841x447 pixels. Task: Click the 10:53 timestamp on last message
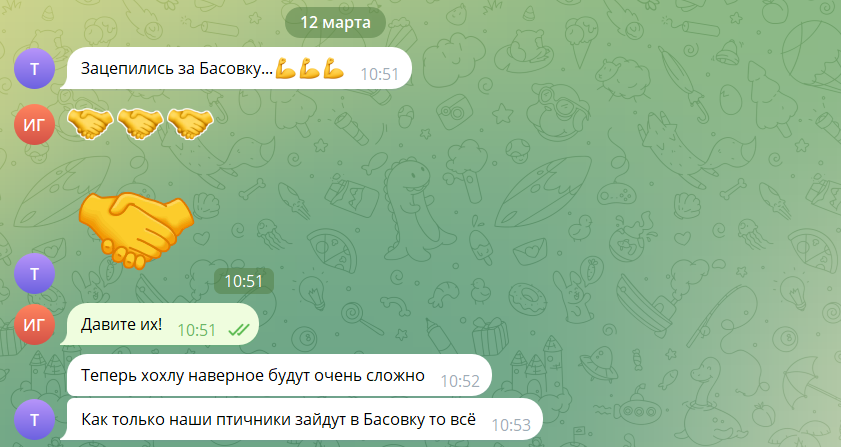click(x=511, y=425)
